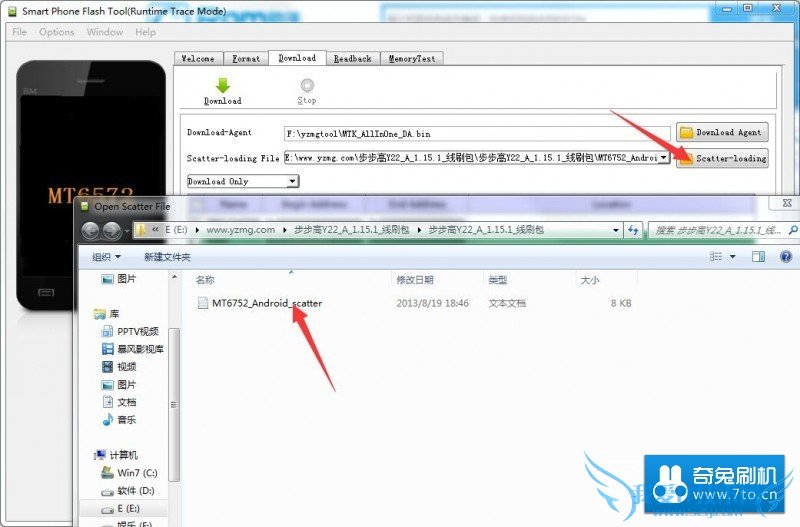Click the Download-Agent path field
This screenshot has height=527, width=800.
477,134
